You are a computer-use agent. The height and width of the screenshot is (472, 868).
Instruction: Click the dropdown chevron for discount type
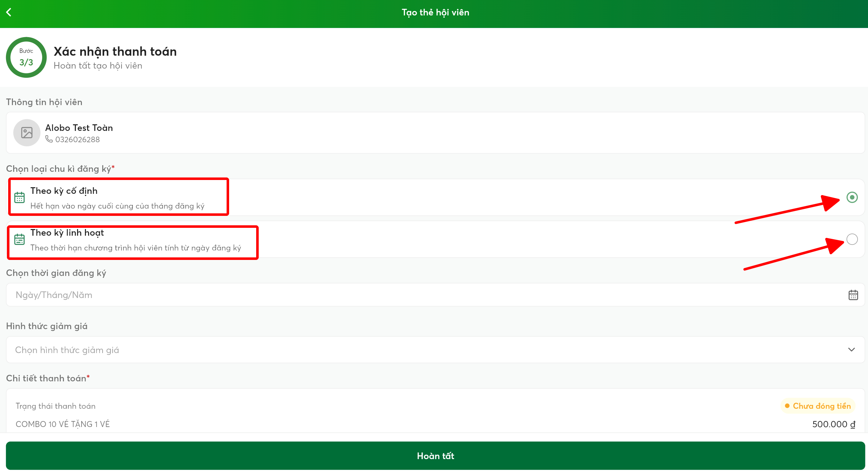(x=852, y=350)
